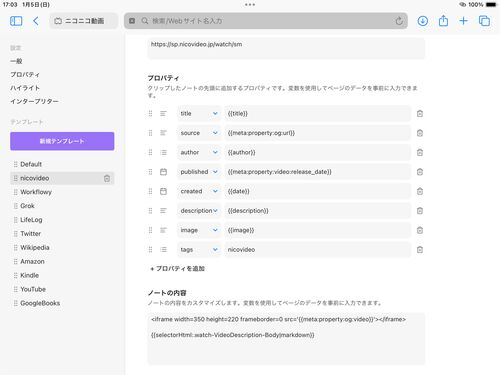Click the type icon for source property
The width and height of the screenshot is (500, 375).
pos(163,133)
